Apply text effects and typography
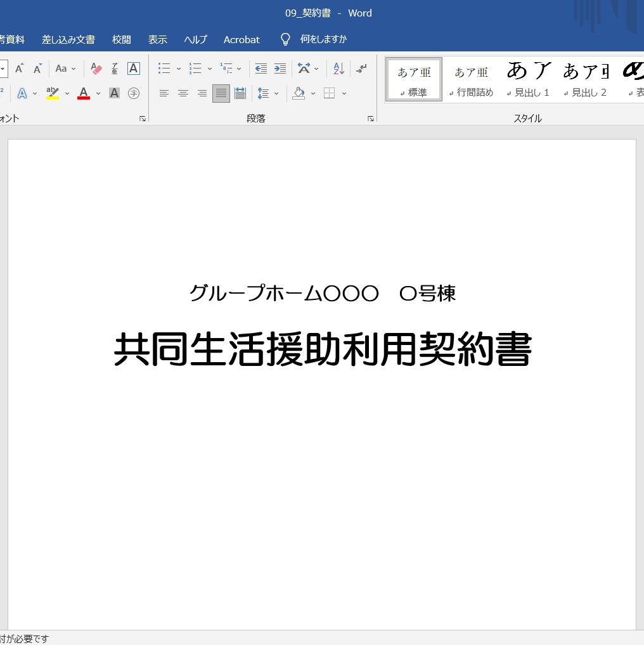This screenshot has height=645, width=644. [x=22, y=93]
